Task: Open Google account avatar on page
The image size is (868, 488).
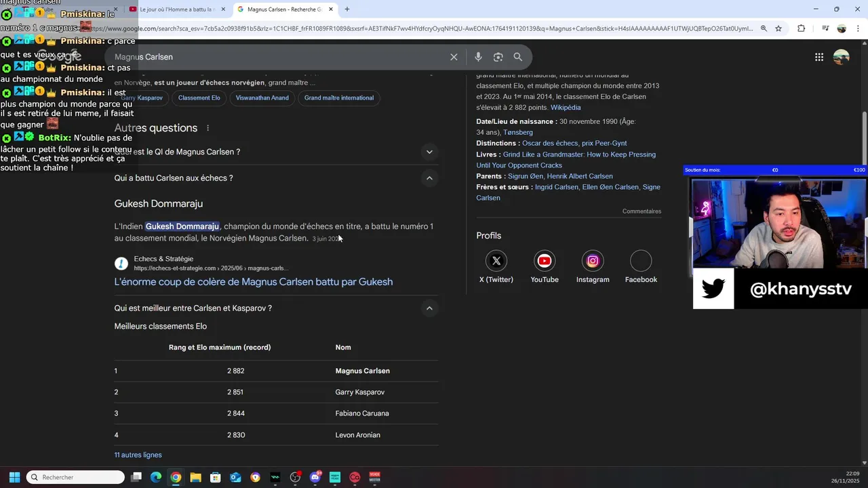Action: 842,57
